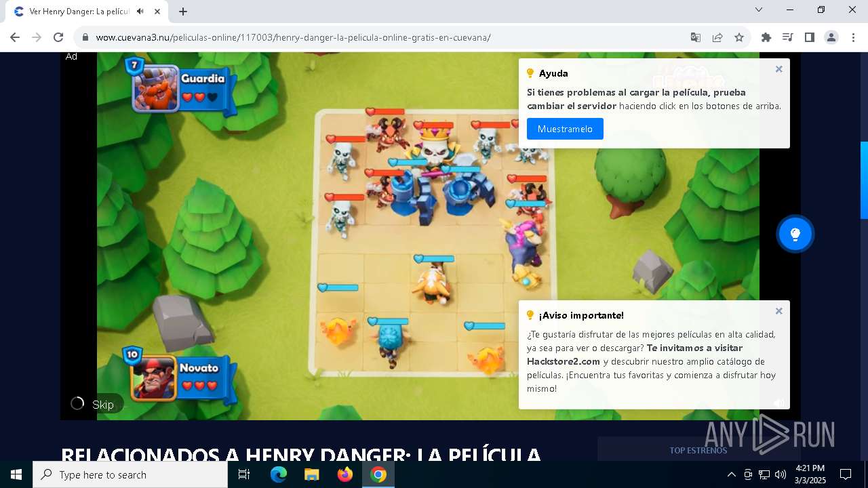Open the Windows Start menu

tap(16, 474)
